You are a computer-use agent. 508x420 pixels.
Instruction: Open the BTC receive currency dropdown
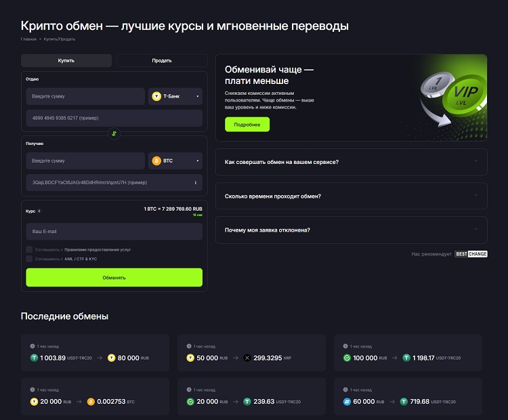coord(175,161)
